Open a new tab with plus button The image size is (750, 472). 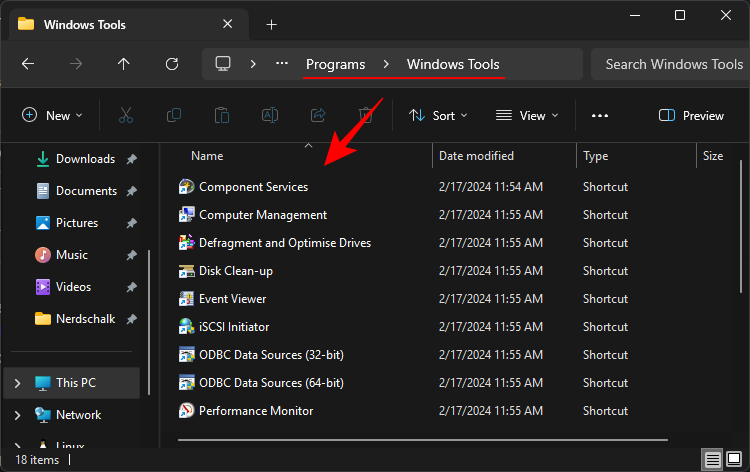coord(271,24)
